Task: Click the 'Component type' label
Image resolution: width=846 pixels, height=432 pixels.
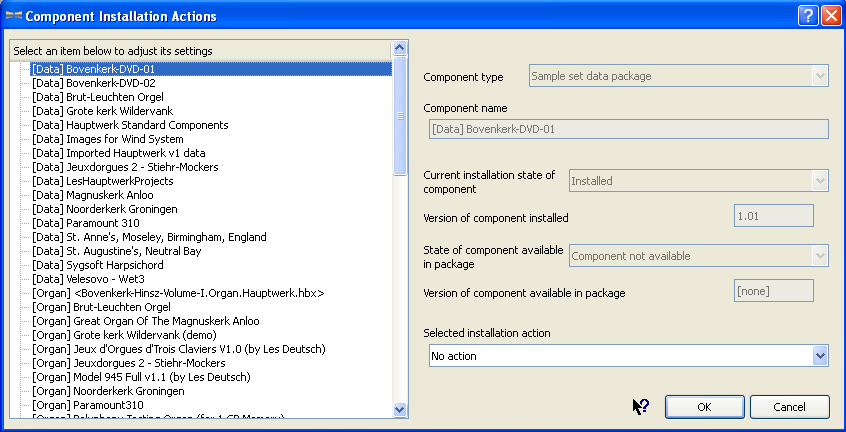Action: (463, 77)
